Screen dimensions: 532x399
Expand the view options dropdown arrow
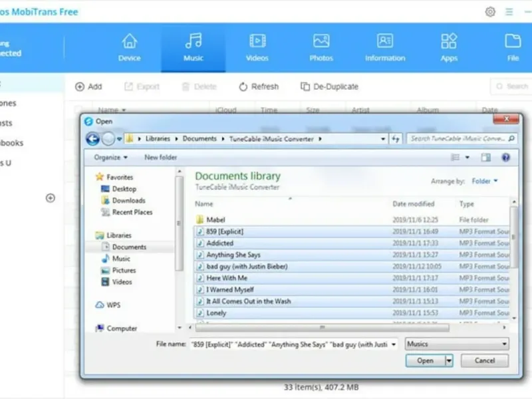click(467, 158)
